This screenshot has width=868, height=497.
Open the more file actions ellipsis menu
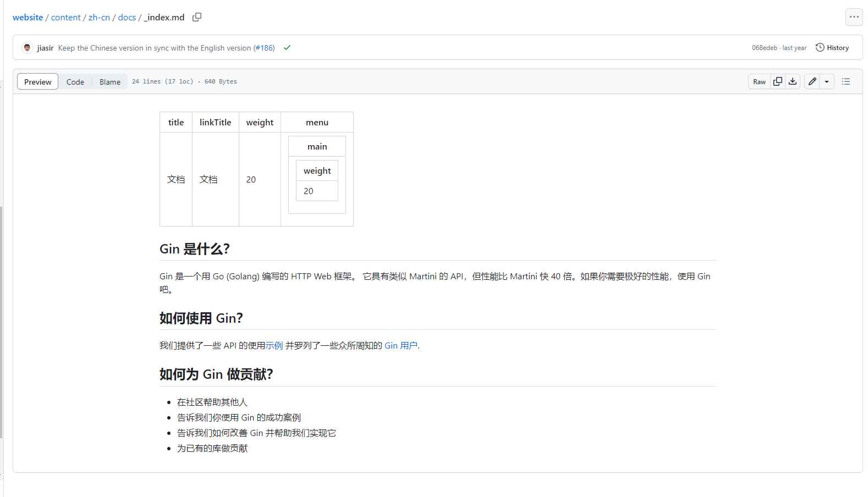coord(854,17)
